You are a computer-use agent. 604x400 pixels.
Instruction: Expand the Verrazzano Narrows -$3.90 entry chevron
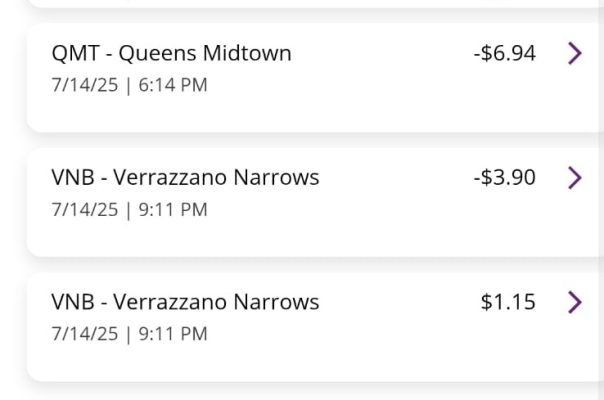pos(574,178)
